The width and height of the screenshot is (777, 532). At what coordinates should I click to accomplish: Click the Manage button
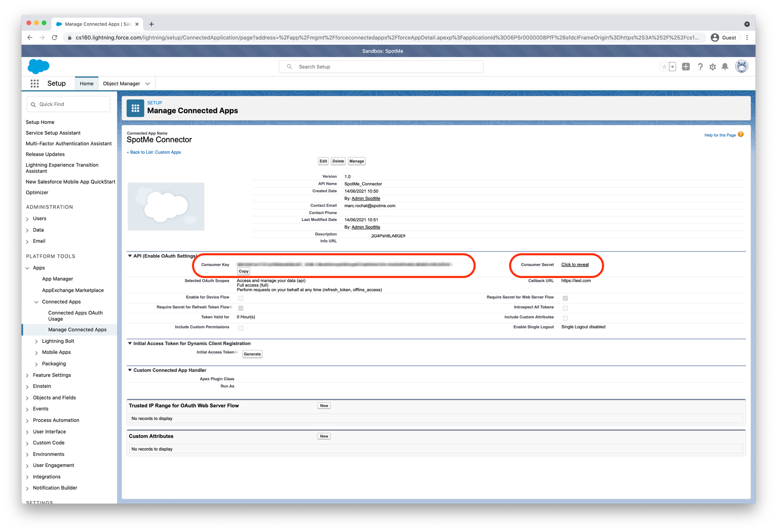[357, 161]
